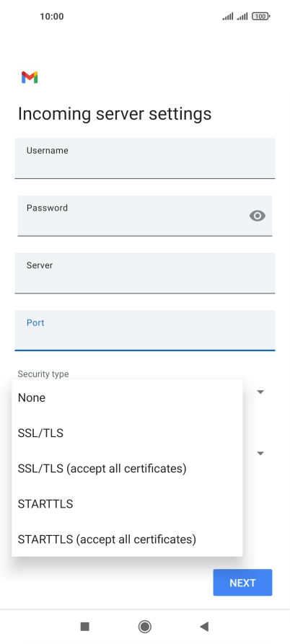Select None security option
Screen dimensions: 290x644
(x=128, y=397)
